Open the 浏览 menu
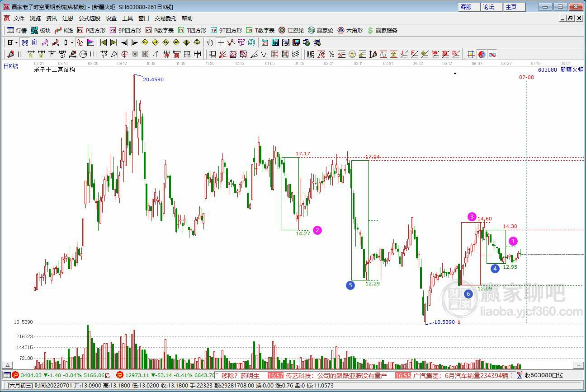This screenshot has width=586, height=392. pyautogui.click(x=35, y=19)
